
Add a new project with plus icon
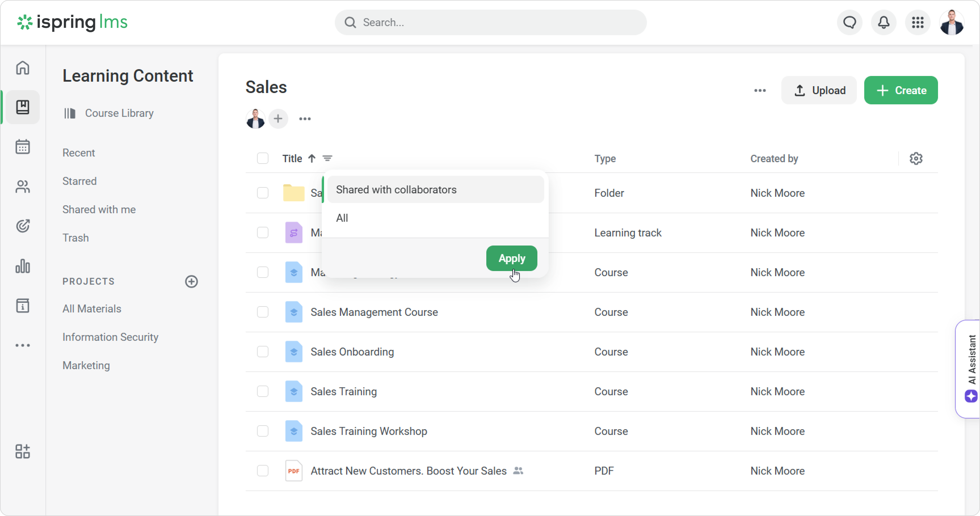(191, 281)
